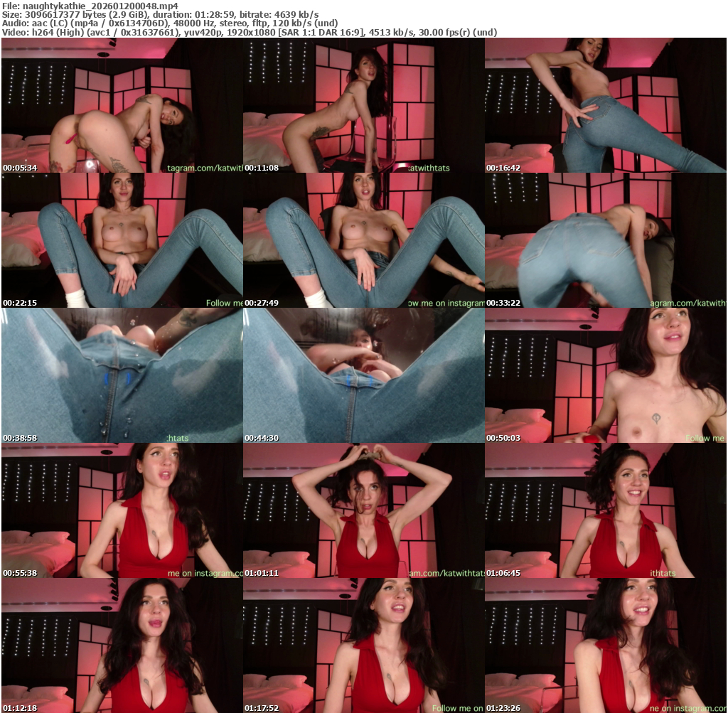Choose the frame labeled 00:22:15
This screenshot has width=728, height=713.
(122, 240)
